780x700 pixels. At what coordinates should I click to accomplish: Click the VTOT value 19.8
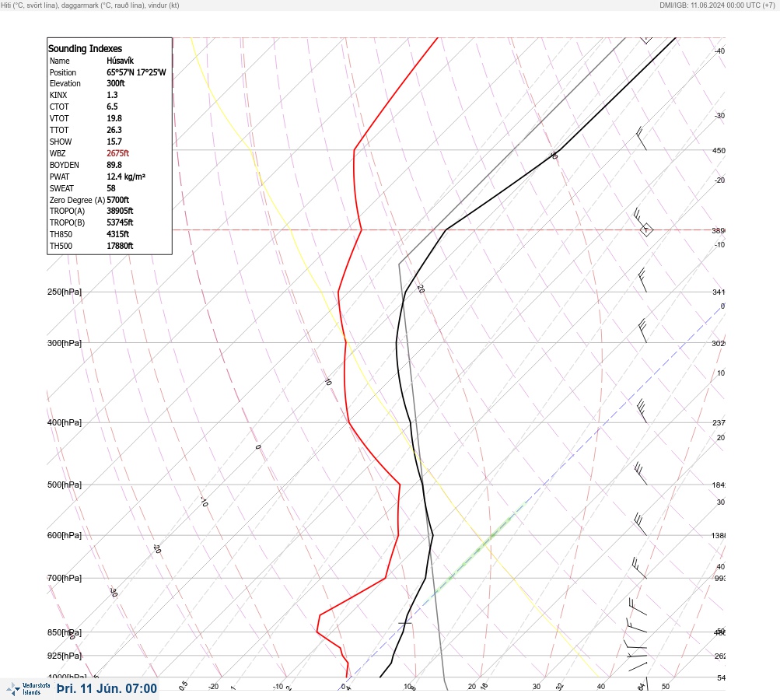click(114, 118)
